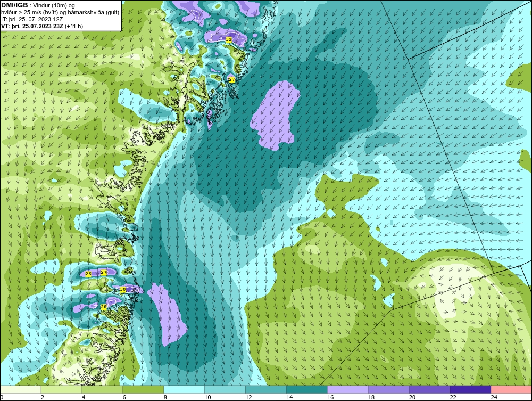The height and width of the screenshot is (401, 532).
Task: Click the legend scale number 22
Action: click(453, 397)
